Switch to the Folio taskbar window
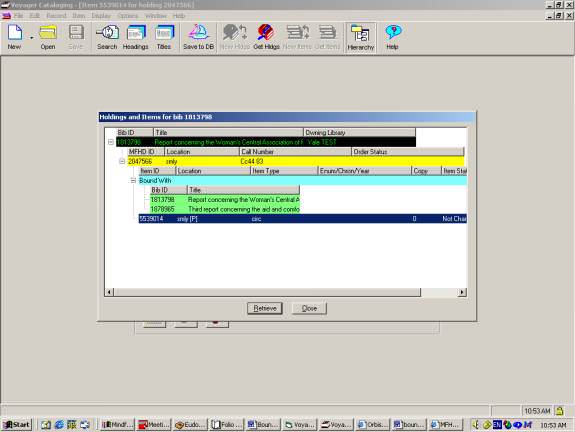575x432 pixels. tap(226, 425)
